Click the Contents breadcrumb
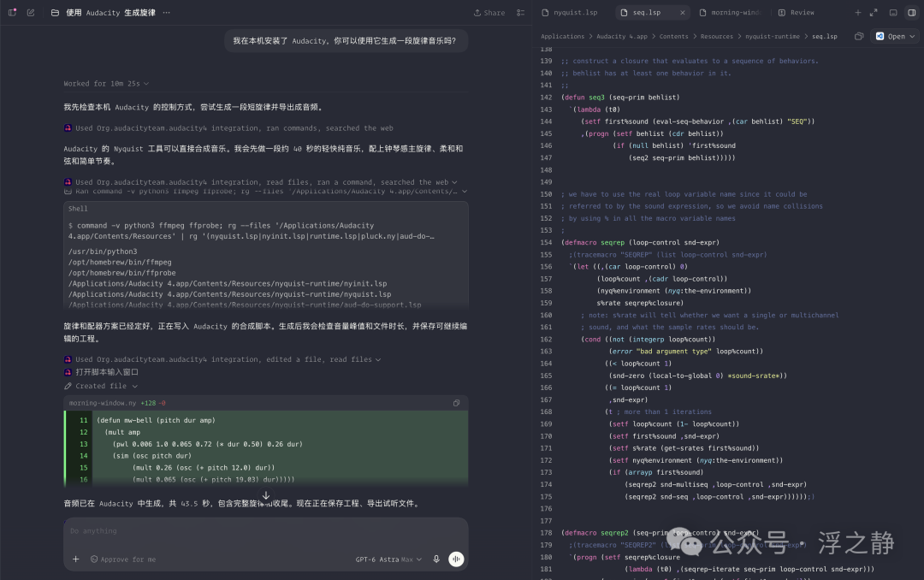Viewport: 924px width, 580px height. 673,37
